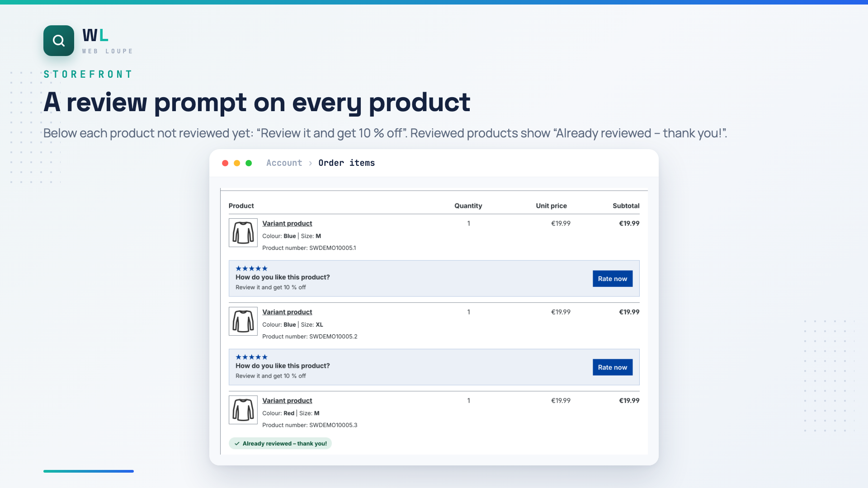Viewport: 868px width, 488px height.
Task: Click Product number: SWDEMO10005.2 text
Action: point(310,336)
